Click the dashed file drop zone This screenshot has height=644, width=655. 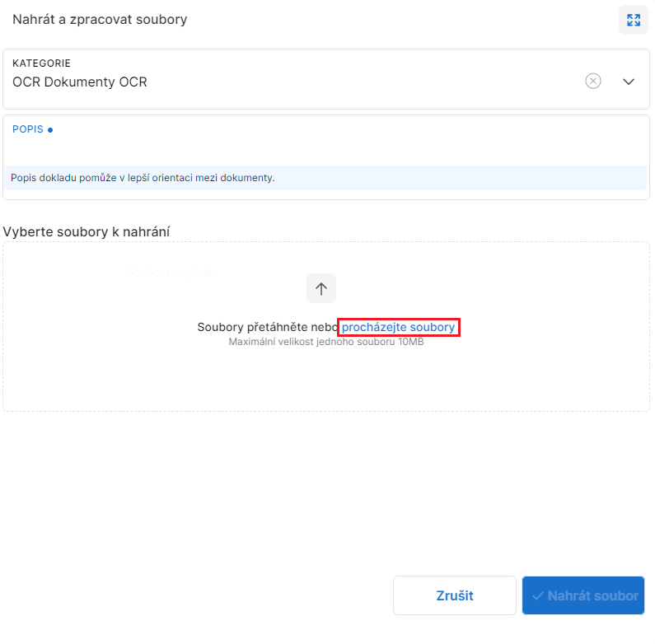[325, 326]
